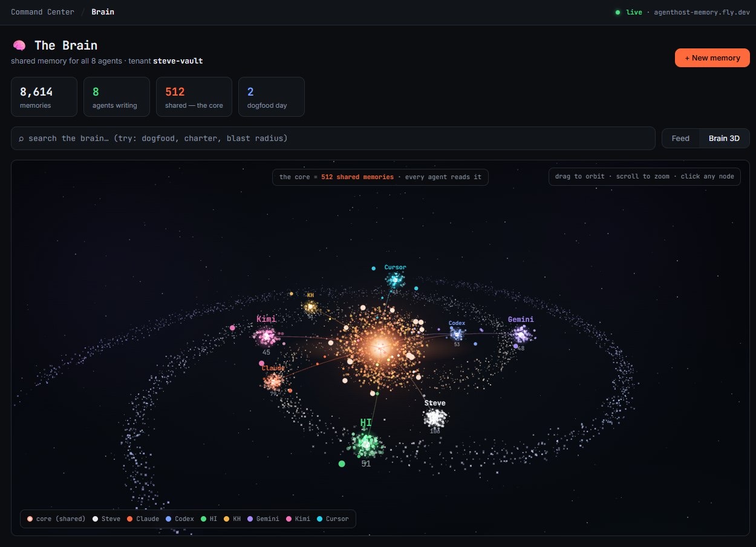The image size is (756, 547).
Task: Select the Steve agent cluster node
Action: click(x=435, y=418)
